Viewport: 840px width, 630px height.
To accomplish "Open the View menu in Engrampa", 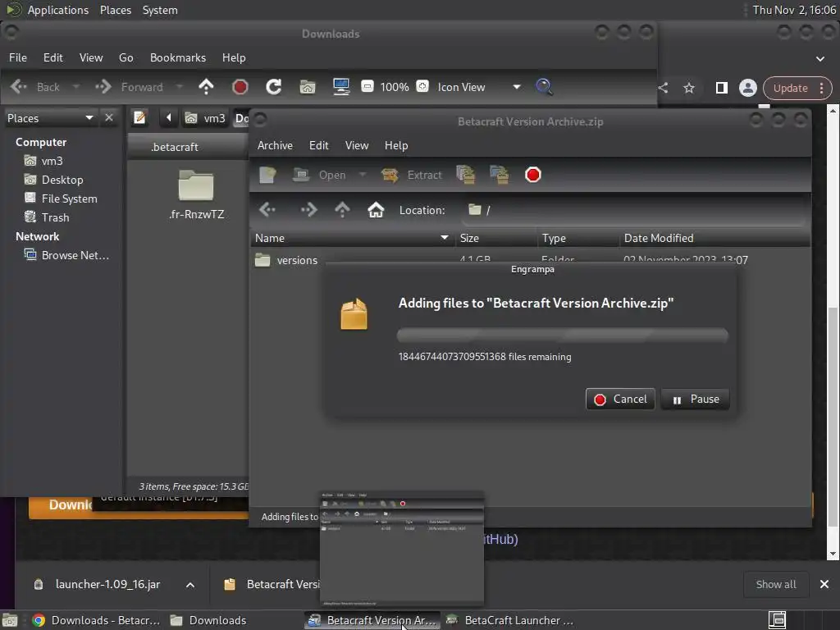I will [x=357, y=146].
